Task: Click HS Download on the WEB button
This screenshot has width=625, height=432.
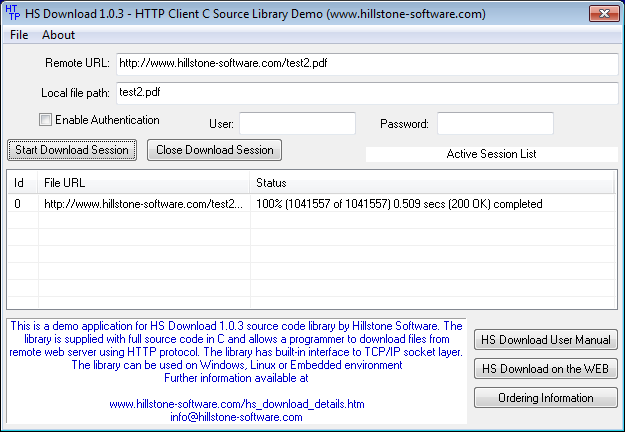Action: 546,369
